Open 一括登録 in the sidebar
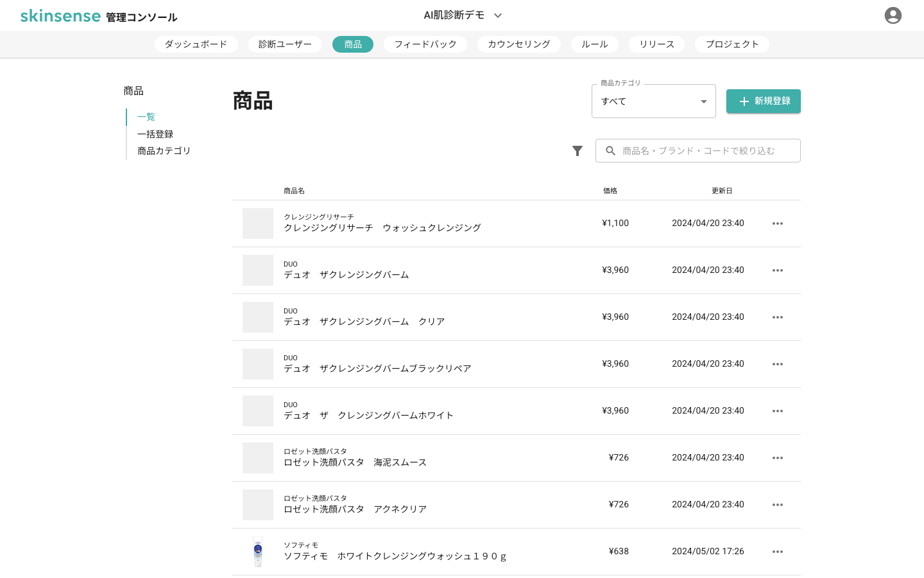 pos(155,134)
